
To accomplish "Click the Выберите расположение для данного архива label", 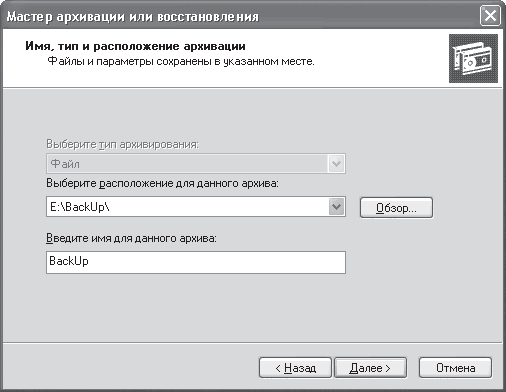I will click(162, 183).
